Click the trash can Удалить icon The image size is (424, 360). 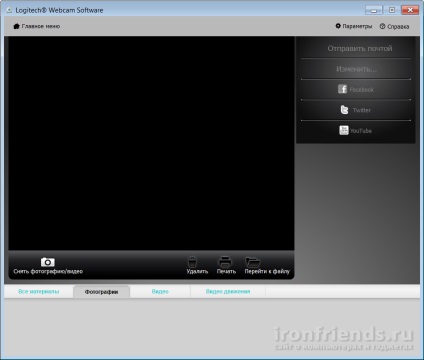point(192,262)
